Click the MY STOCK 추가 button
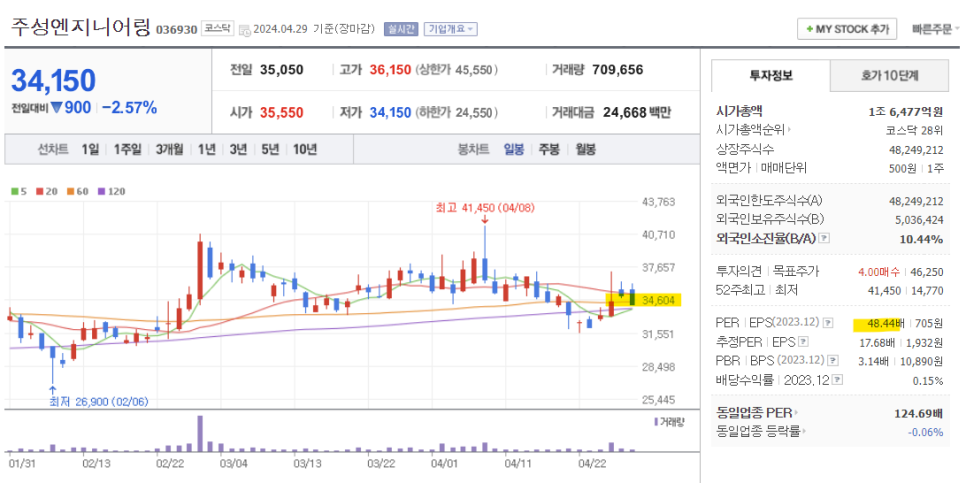Screen dimensions: 966x483 (847, 29)
